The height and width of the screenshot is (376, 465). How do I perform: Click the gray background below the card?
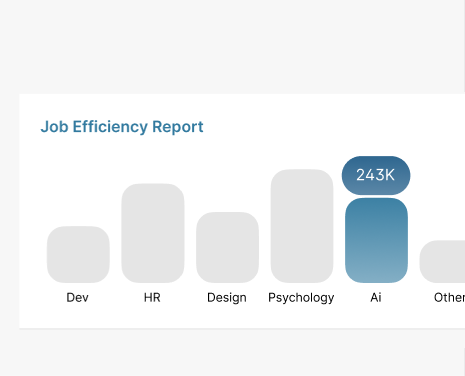click(x=232, y=353)
